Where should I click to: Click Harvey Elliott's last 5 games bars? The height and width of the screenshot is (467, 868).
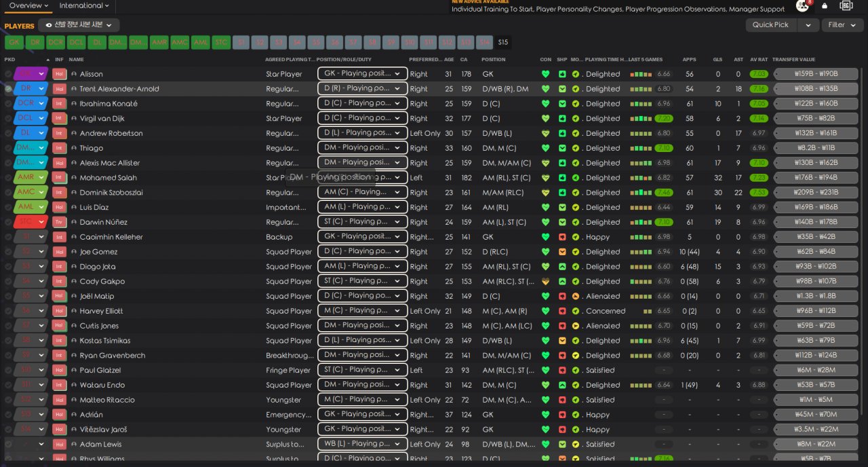(648, 311)
